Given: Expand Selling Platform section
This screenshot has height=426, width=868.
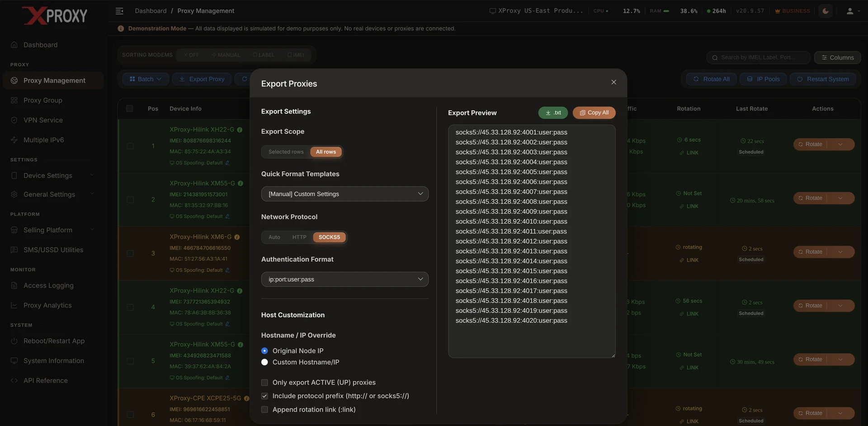Looking at the screenshot, I should click(x=53, y=230).
